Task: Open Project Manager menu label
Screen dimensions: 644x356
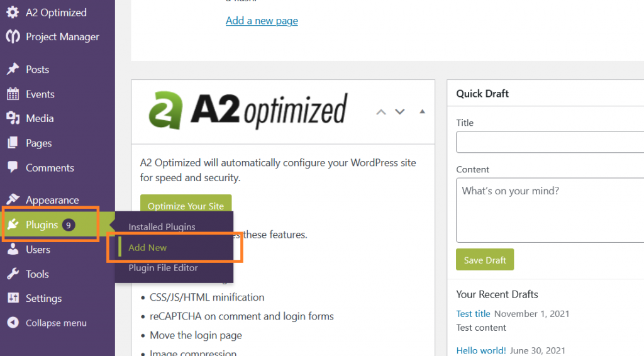Action: pos(62,36)
